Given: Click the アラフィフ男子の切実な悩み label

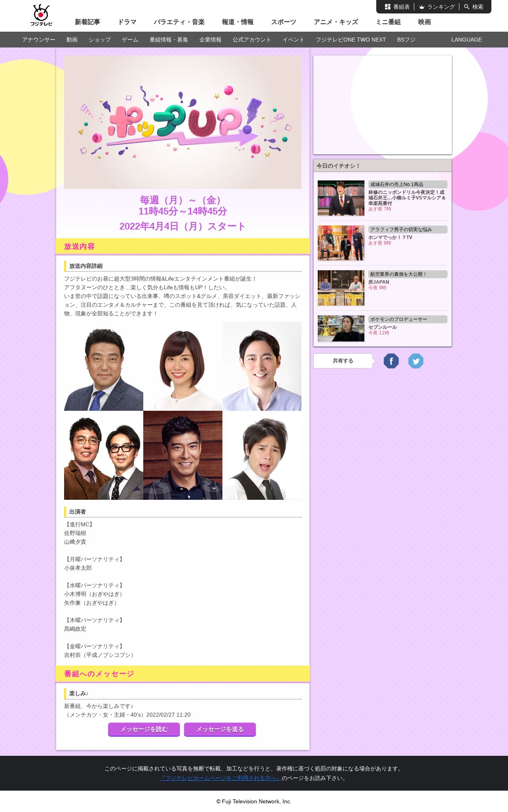Looking at the screenshot, I should 408,230.
